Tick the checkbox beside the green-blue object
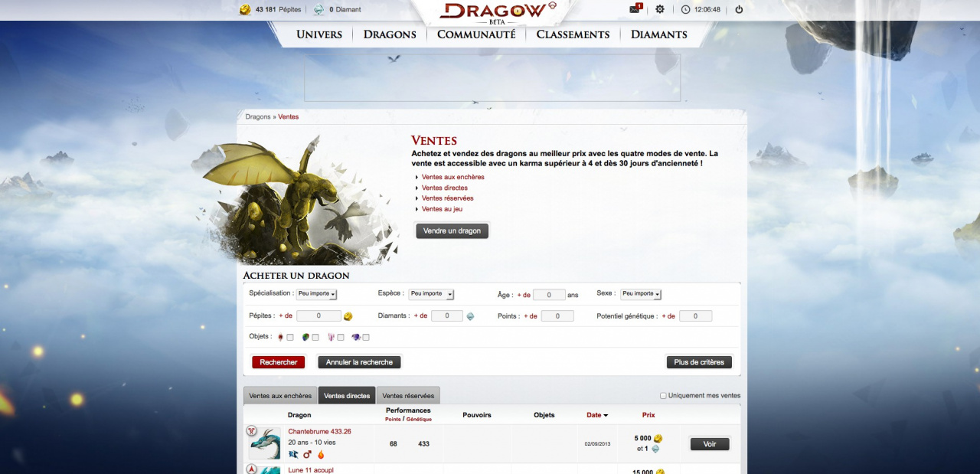Image resolution: width=980 pixels, height=474 pixels. point(315,338)
